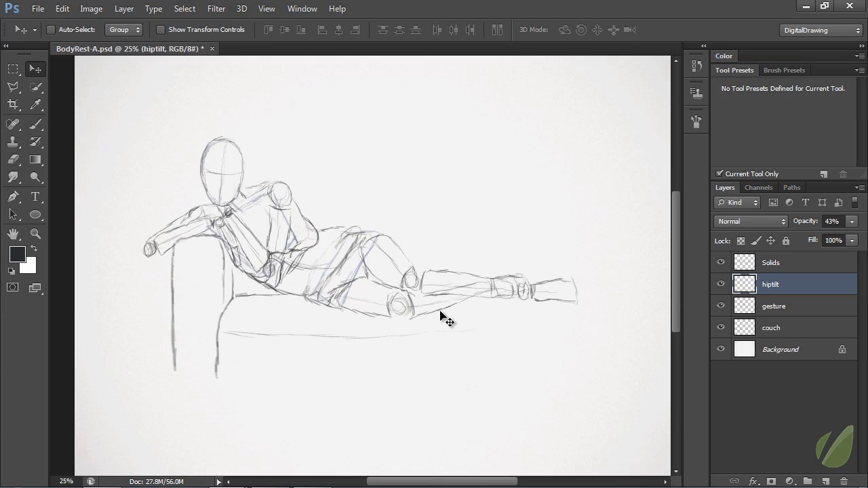This screenshot has height=488, width=868.
Task: Select the Brush tool
Action: coord(36,124)
